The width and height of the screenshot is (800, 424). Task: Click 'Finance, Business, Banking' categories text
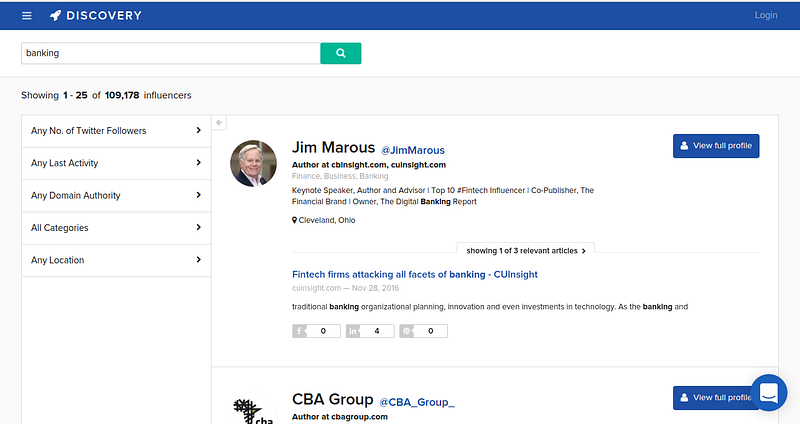pos(340,176)
